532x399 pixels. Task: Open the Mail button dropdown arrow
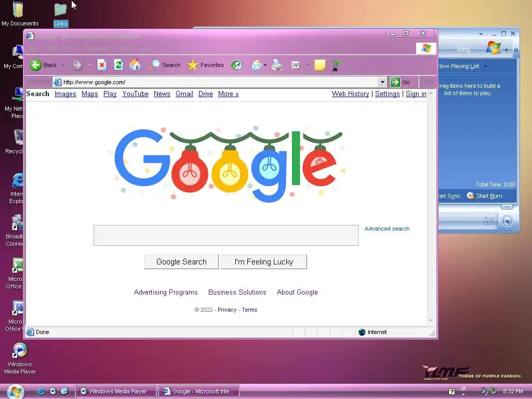point(265,65)
